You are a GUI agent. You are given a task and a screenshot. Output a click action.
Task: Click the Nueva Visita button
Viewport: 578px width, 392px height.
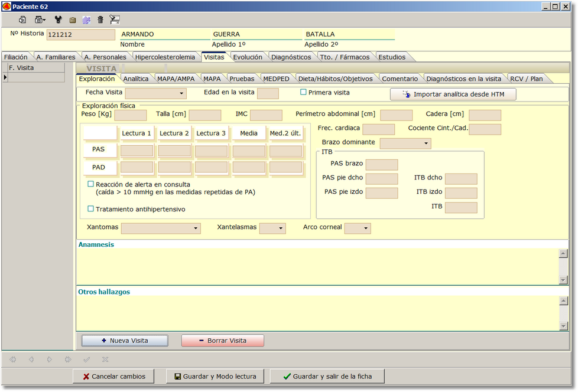click(x=125, y=341)
